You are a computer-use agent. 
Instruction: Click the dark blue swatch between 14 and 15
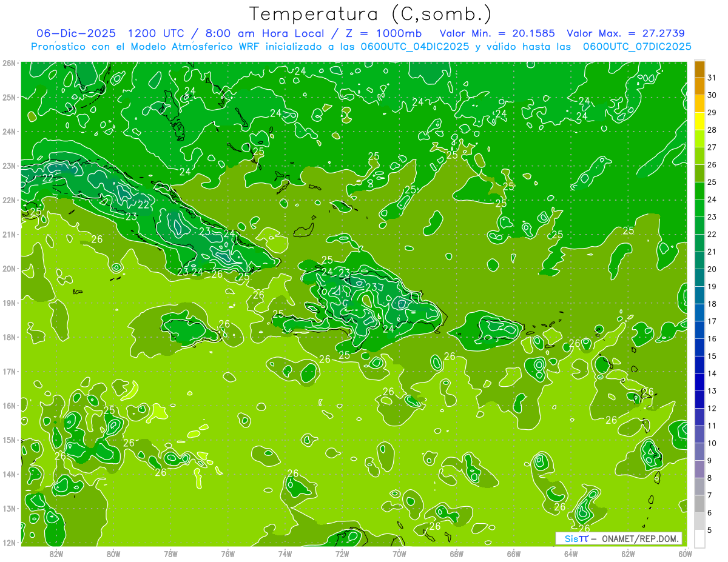pos(700,364)
